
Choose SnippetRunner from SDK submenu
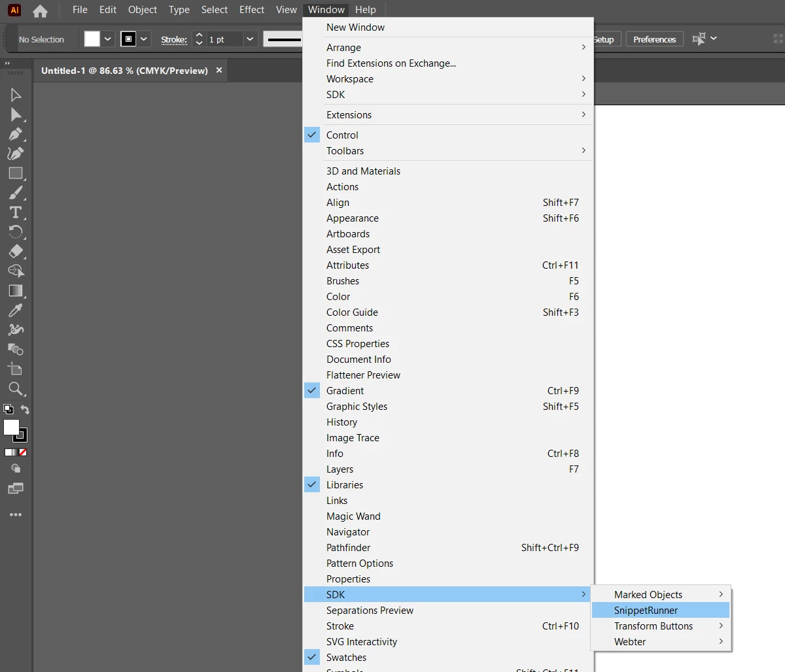pos(661,611)
